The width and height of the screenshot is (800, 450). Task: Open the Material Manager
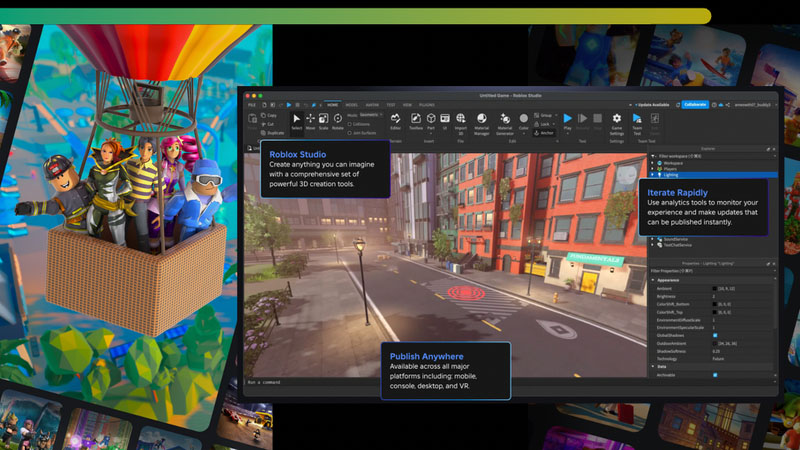click(x=482, y=123)
